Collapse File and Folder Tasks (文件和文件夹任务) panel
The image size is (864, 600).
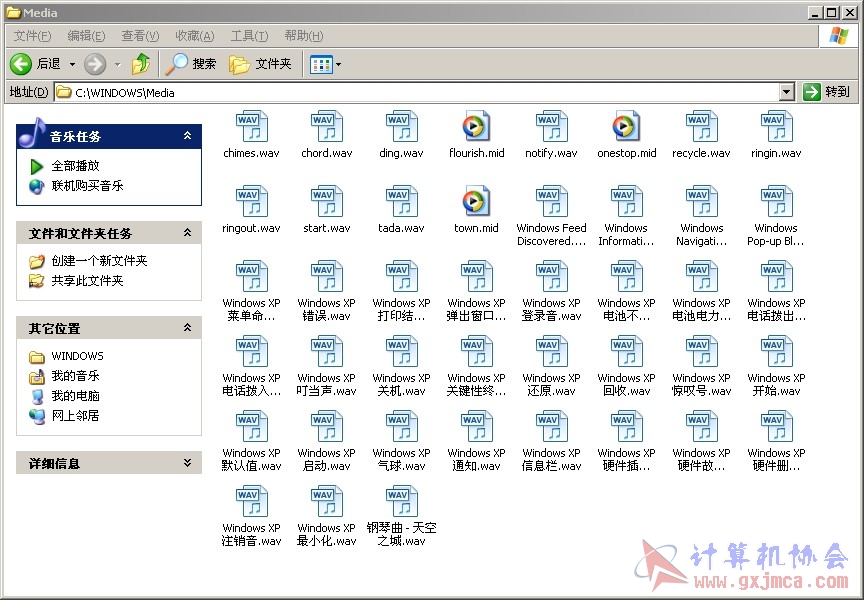coord(187,233)
